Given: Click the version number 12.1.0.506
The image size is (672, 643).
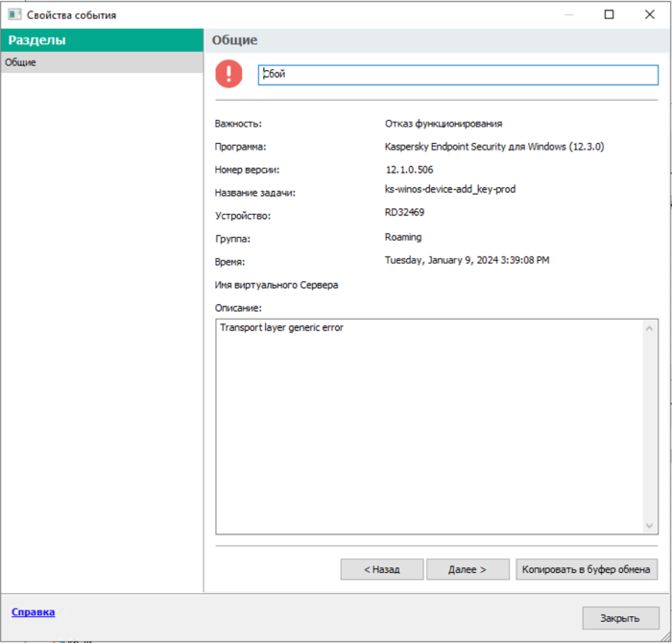Looking at the screenshot, I should tap(409, 170).
